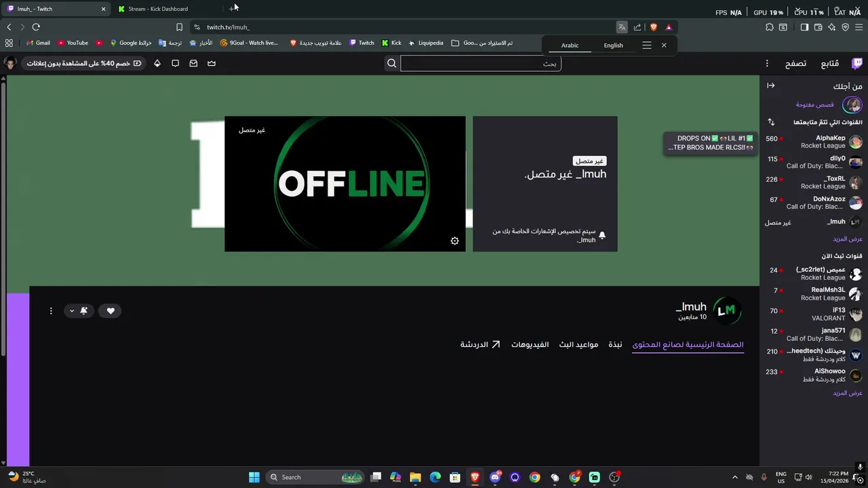Open DoNxAzoz channel in sidebar
868x488 pixels.
[814, 203]
